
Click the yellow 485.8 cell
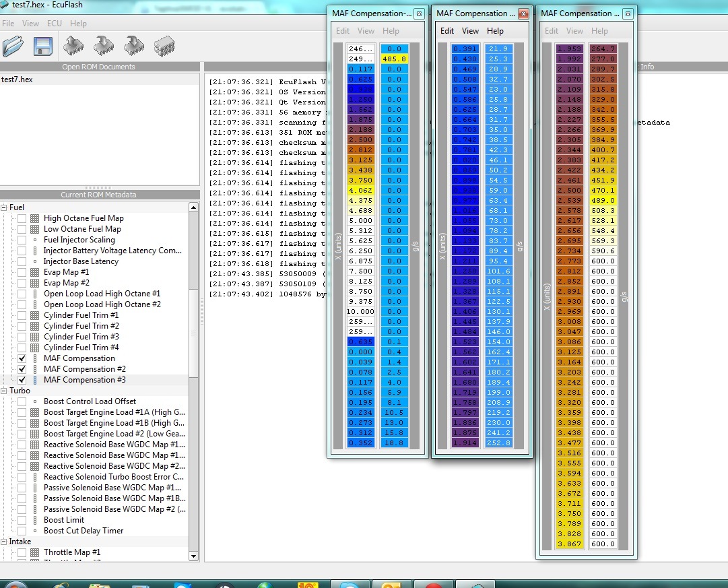pyautogui.click(x=394, y=59)
